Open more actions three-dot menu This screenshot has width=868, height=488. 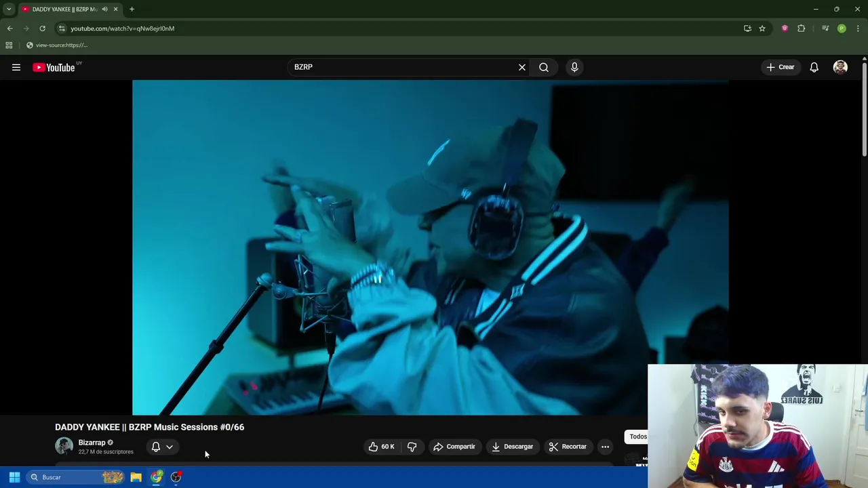[x=605, y=447]
